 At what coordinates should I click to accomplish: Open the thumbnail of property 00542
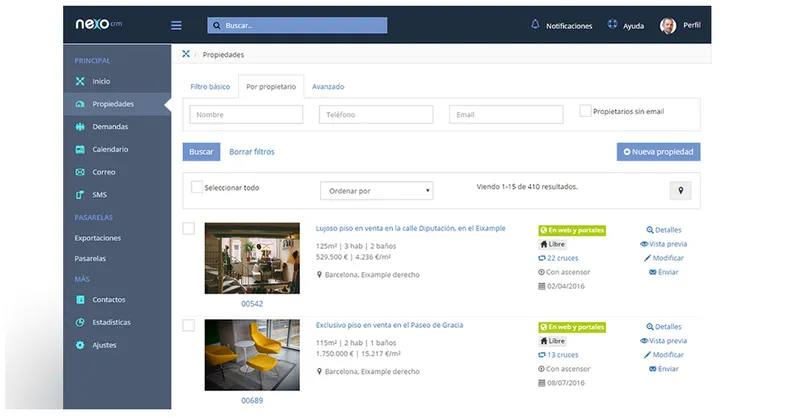click(x=252, y=258)
